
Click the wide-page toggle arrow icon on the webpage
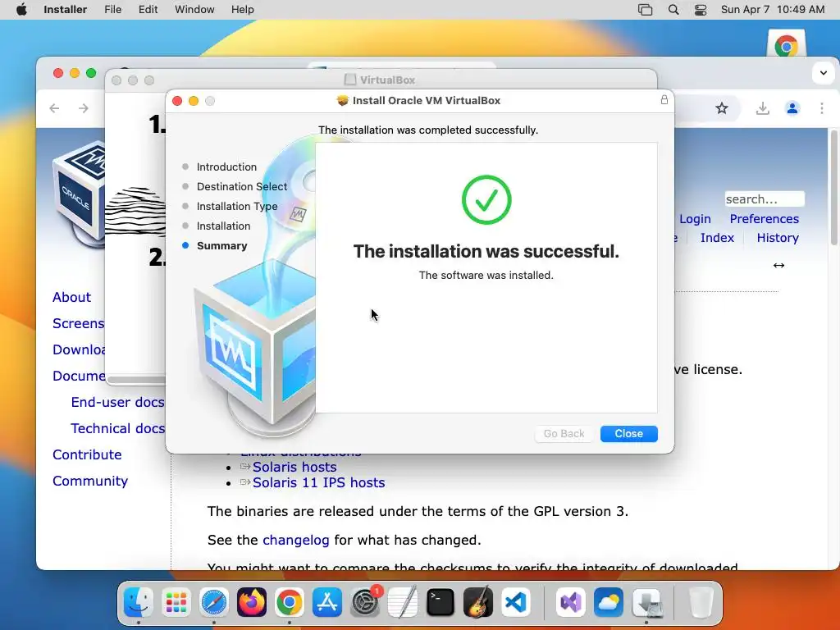point(778,265)
